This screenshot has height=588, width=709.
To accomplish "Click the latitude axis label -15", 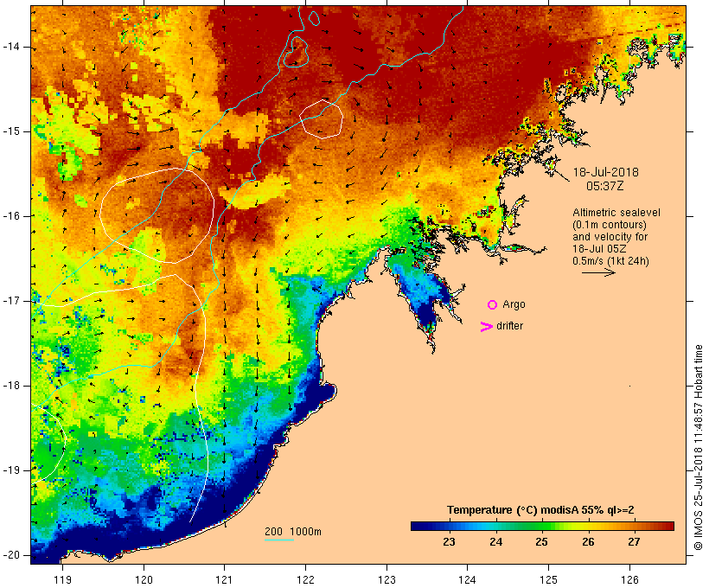I will pos(10,131).
